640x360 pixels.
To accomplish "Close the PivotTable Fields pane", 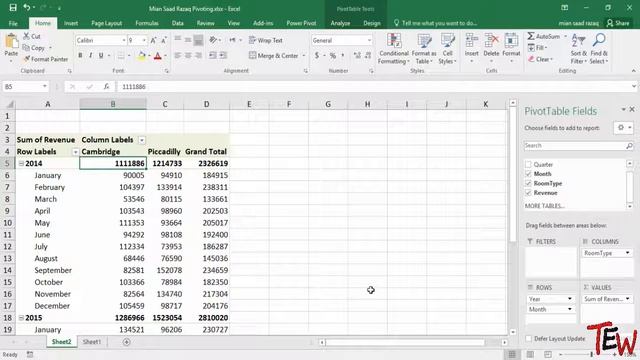I will click(632, 109).
